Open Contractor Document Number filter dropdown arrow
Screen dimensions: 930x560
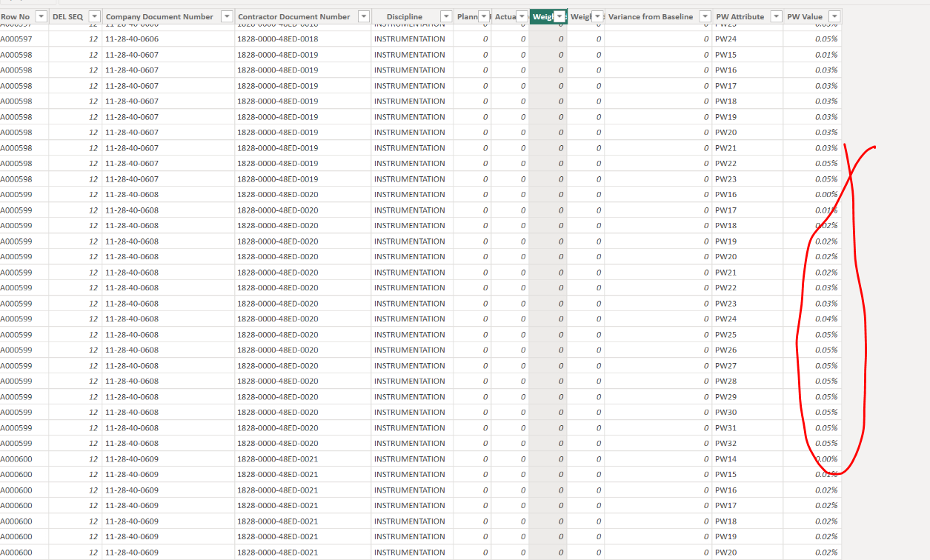coord(363,16)
